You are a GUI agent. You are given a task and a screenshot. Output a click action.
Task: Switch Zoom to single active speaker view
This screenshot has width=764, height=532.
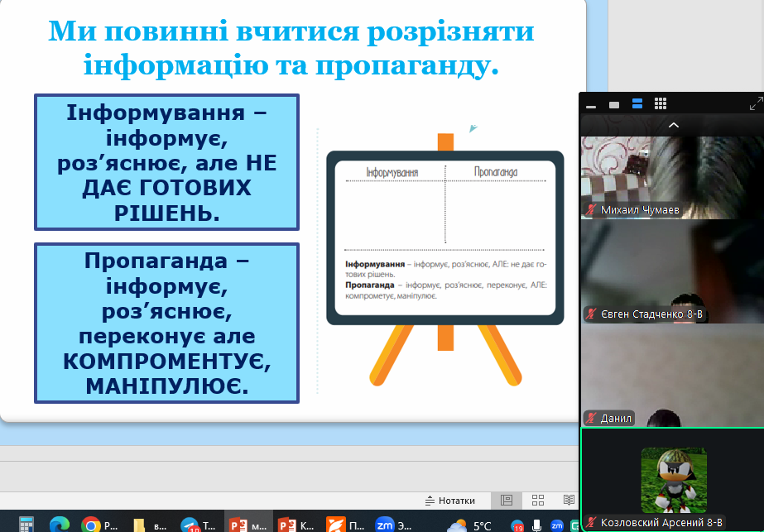pyautogui.click(x=614, y=104)
